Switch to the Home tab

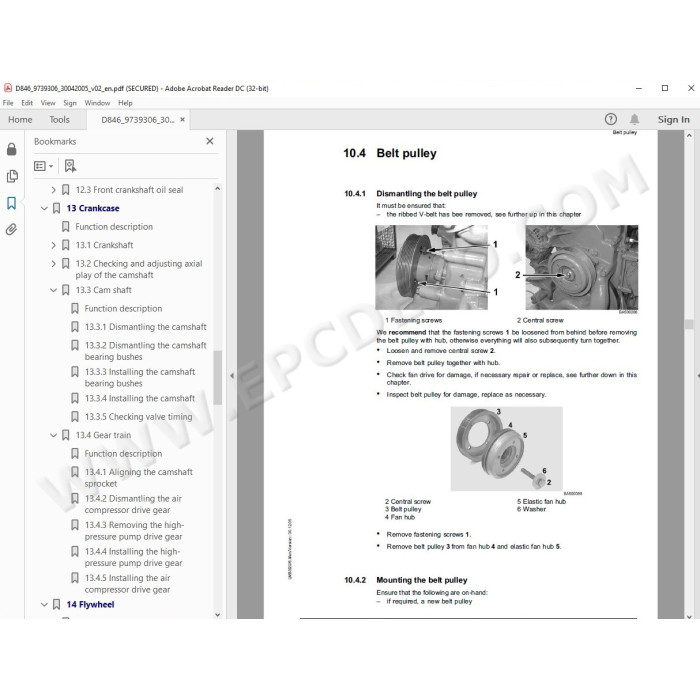(20, 120)
